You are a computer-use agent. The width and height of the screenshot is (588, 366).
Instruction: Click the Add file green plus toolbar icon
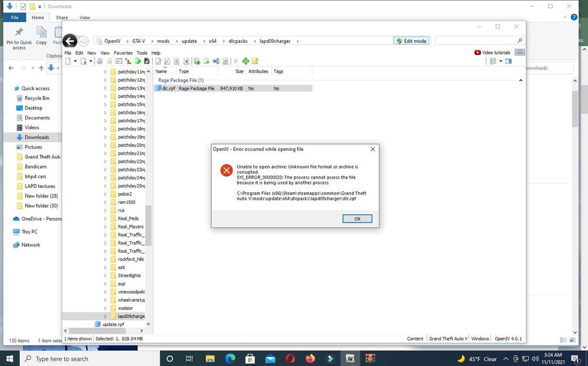click(x=197, y=61)
